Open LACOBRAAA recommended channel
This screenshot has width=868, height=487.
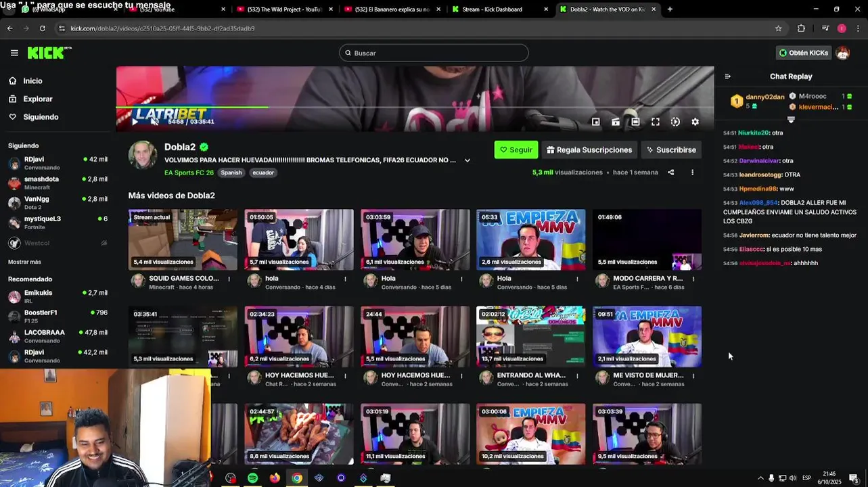[x=58, y=336]
